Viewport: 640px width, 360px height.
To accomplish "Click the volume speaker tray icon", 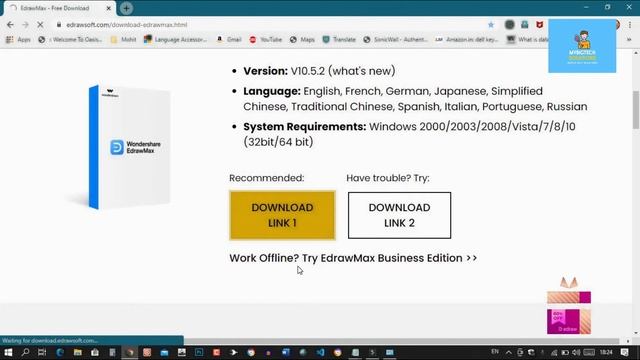I will 576,352.
